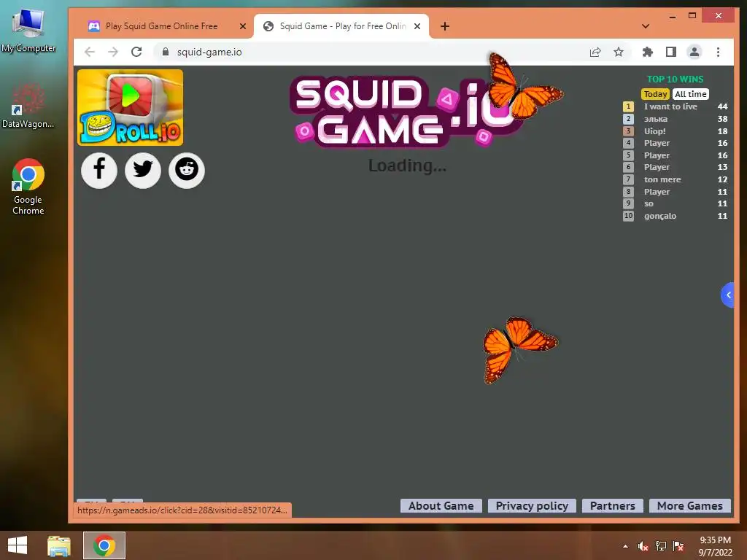Switch to Play Squid Game Online Free tab
Image resolution: width=747 pixels, height=560 pixels.
[x=161, y=26]
